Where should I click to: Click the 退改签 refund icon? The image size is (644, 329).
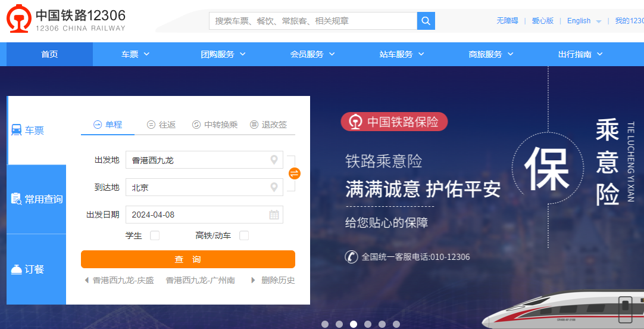point(254,125)
